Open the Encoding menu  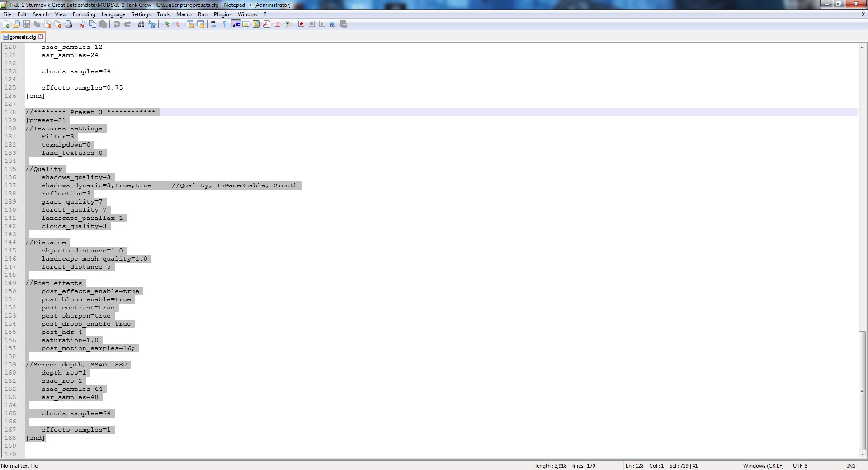(x=84, y=14)
